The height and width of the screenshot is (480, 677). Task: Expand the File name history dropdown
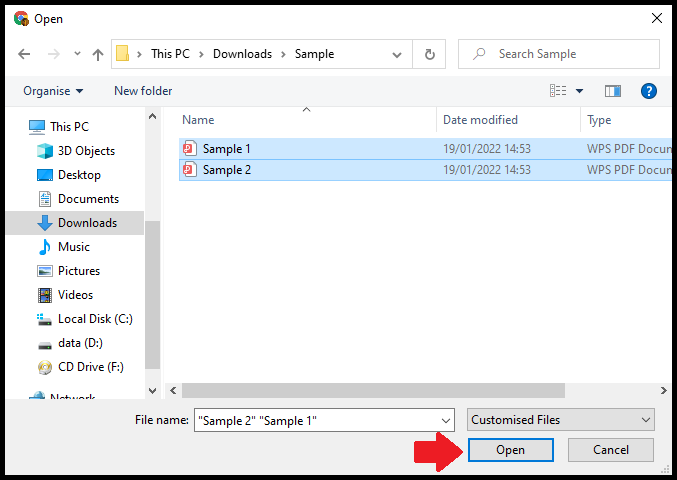(446, 420)
